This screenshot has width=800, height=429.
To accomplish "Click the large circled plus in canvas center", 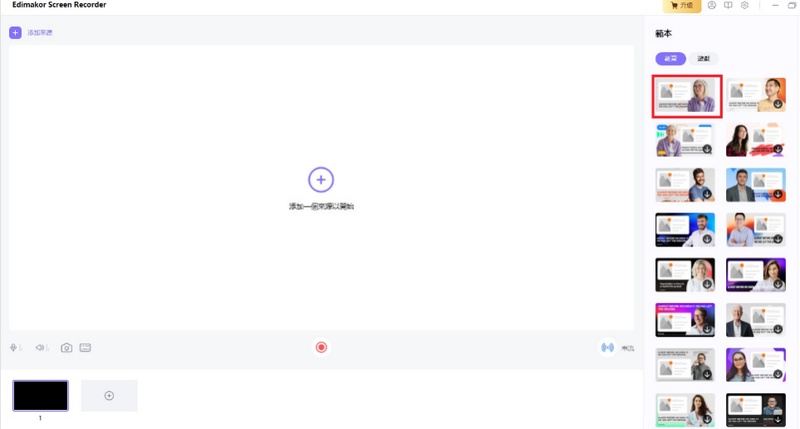I will pos(321,180).
